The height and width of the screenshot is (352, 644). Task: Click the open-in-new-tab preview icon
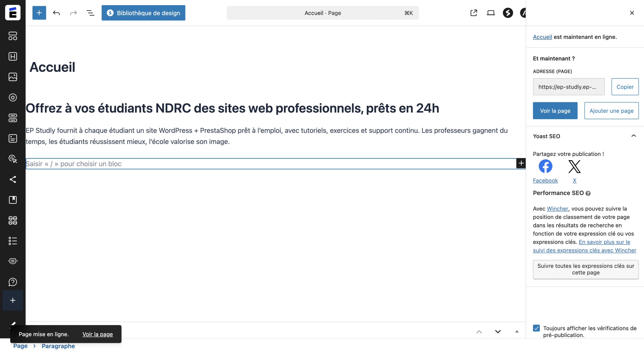pyautogui.click(x=474, y=13)
